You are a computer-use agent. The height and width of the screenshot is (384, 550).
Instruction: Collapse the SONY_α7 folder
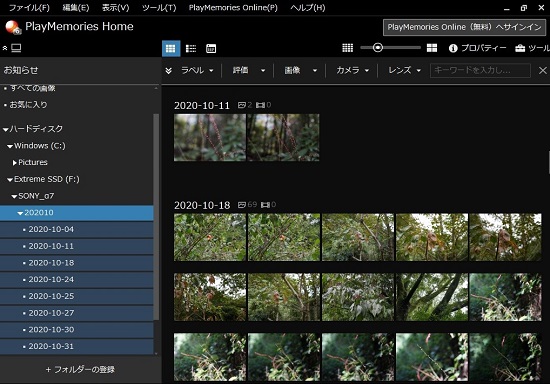(14, 196)
